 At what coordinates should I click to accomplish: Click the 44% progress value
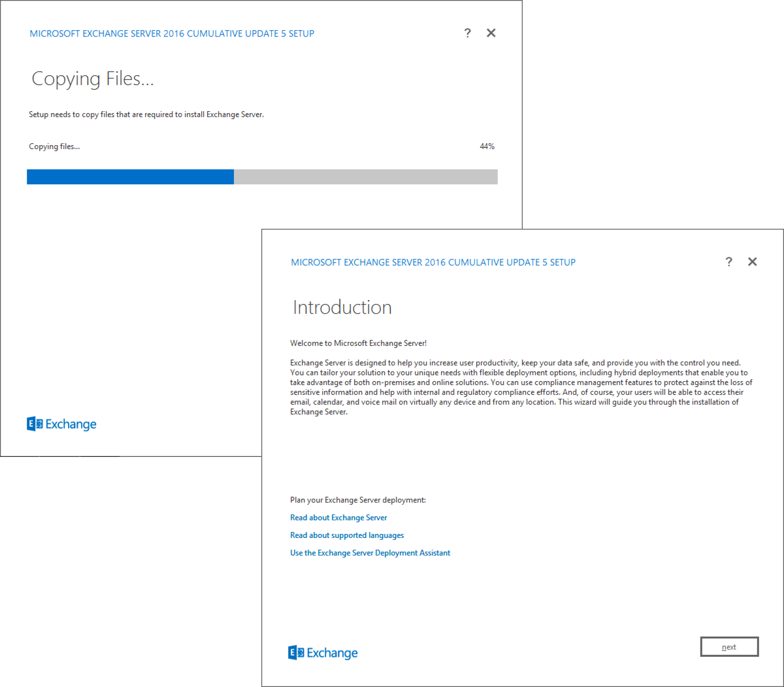487,146
